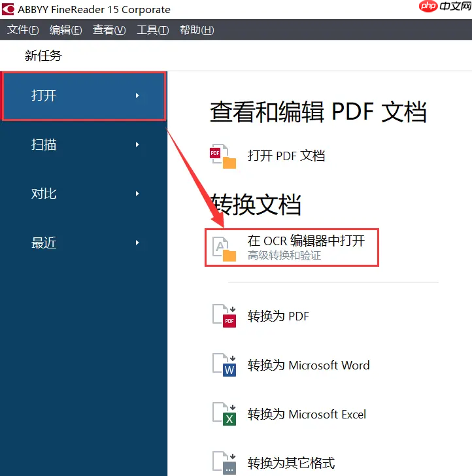472x476 pixels.
Task: Expand the arrow next to 对比
Action: 137,194
